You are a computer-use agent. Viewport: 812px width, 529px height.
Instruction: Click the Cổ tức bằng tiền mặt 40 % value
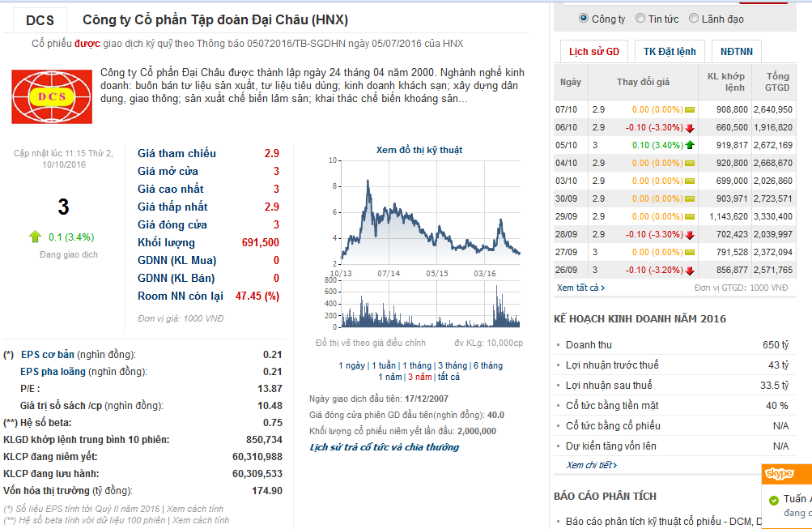777,406
